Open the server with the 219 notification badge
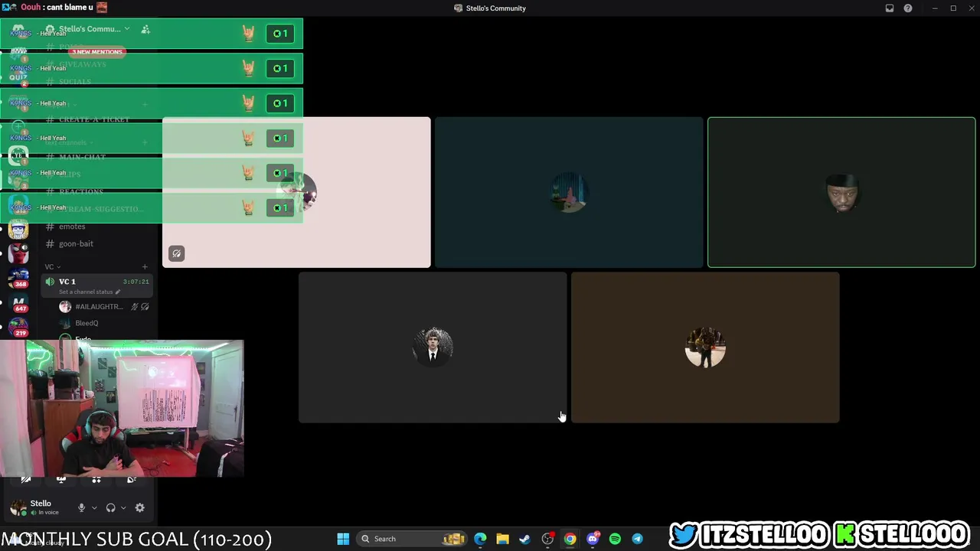 [18, 328]
